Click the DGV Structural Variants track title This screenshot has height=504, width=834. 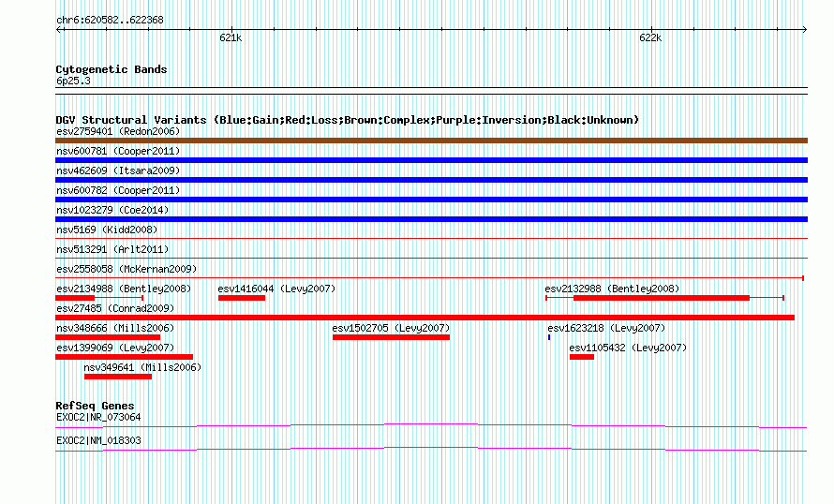click(x=348, y=120)
